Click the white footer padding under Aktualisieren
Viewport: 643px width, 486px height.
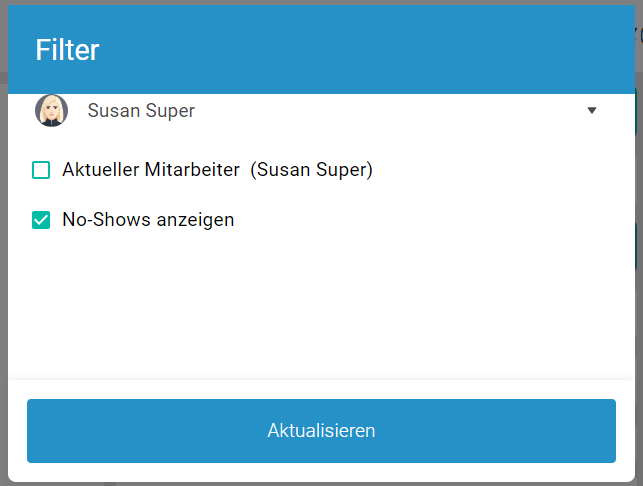(320, 473)
